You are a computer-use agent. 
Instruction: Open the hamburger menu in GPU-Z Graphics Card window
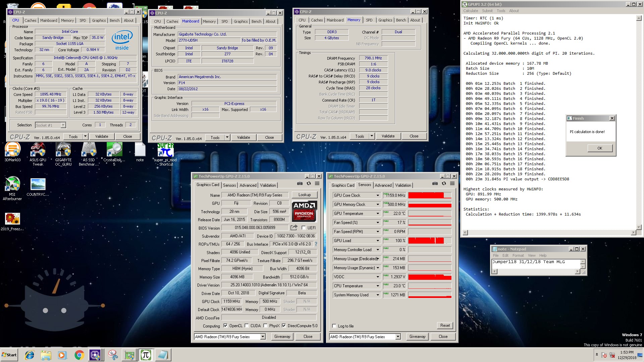click(317, 184)
